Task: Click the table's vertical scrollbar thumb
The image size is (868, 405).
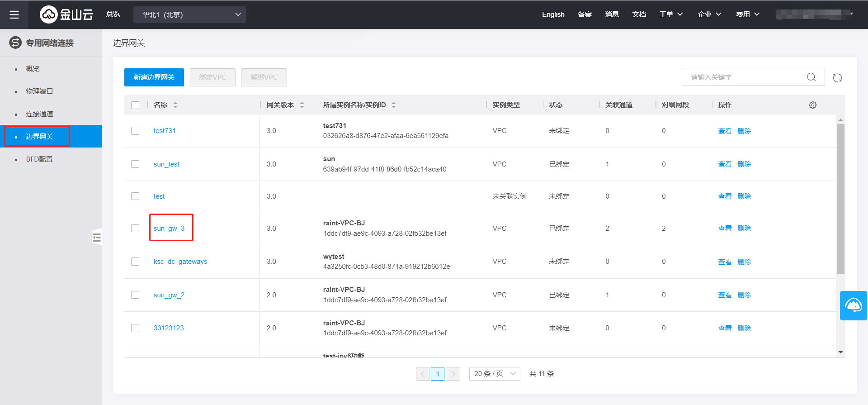Action: click(840, 199)
